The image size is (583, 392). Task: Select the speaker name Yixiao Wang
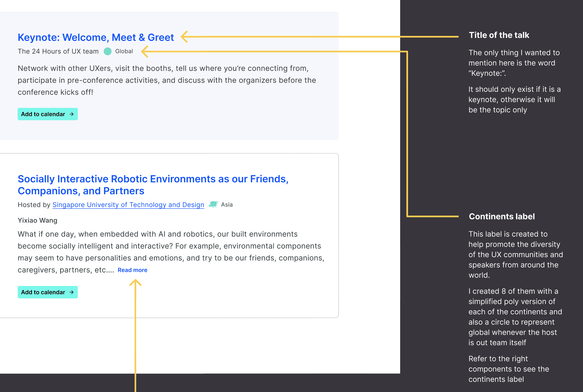[x=37, y=220]
